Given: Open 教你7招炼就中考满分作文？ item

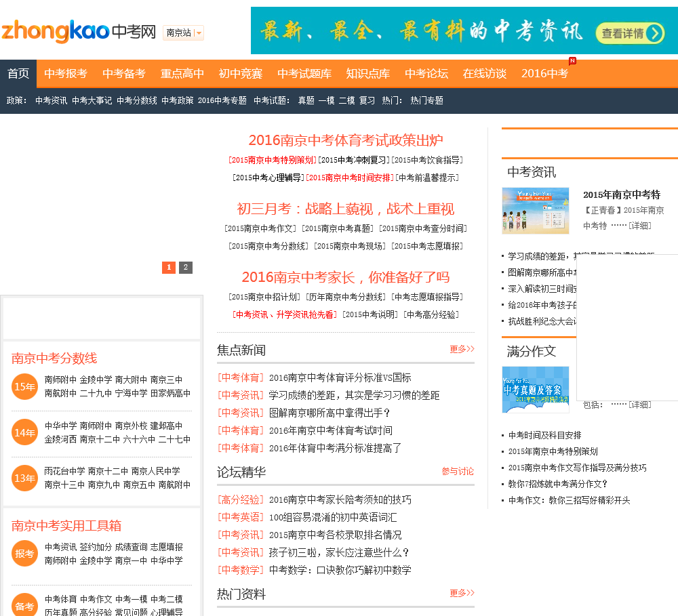Looking at the screenshot, I should [x=557, y=484].
